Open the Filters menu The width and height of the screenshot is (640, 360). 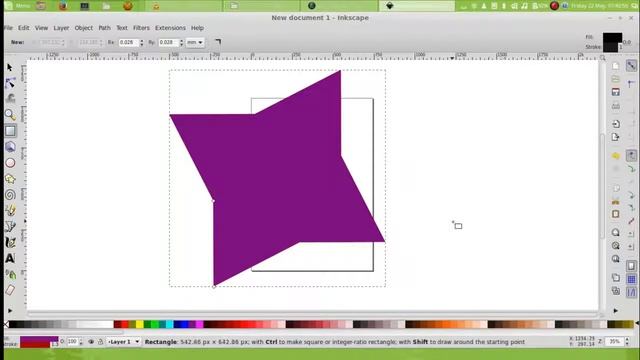(x=141, y=28)
